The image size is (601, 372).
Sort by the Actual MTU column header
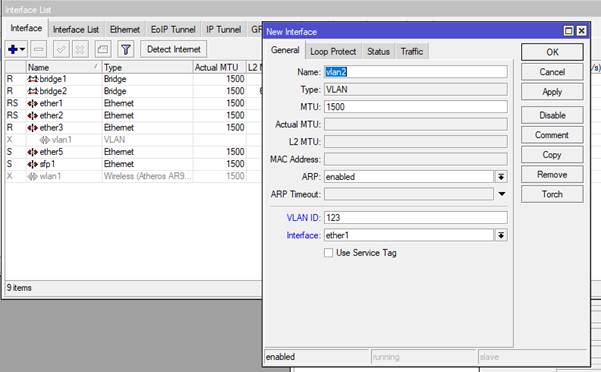click(219, 67)
